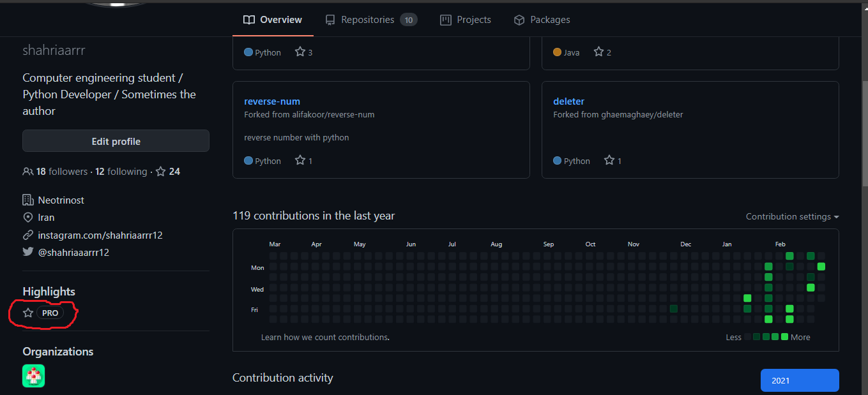The width and height of the screenshot is (868, 395).
Task: Expand the Contribution settings dropdown
Action: tap(792, 217)
